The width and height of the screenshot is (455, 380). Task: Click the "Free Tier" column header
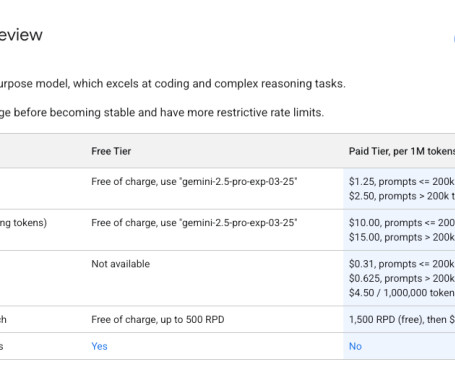[111, 151]
